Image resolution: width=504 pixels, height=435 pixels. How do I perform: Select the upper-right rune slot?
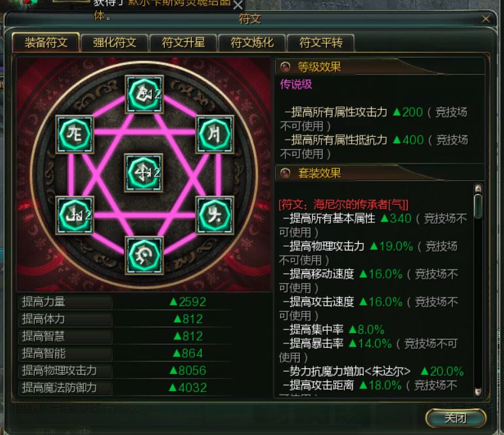215,133
